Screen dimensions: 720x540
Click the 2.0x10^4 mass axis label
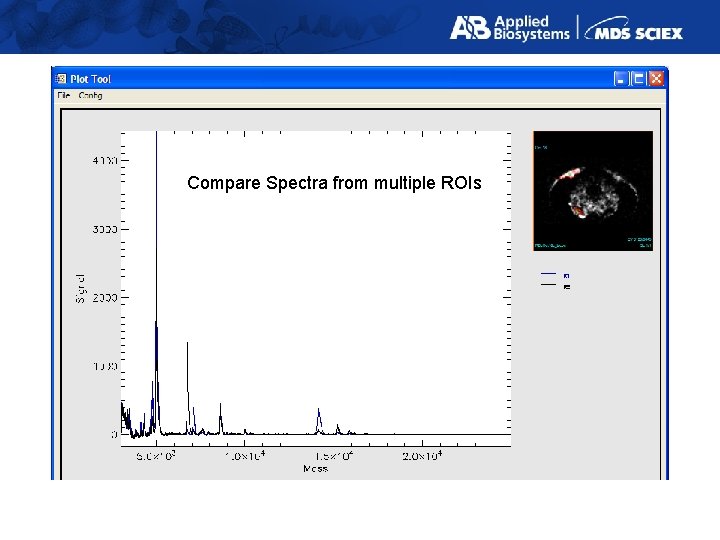[422, 456]
